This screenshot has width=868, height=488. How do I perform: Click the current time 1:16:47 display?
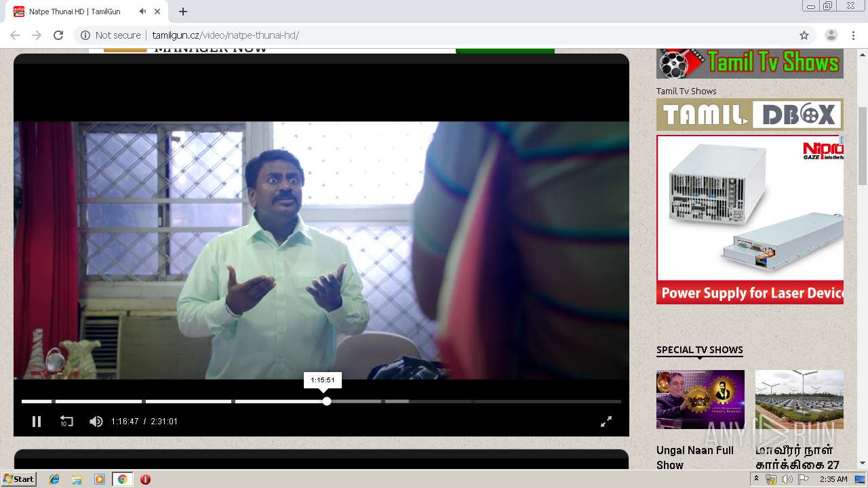[125, 422]
